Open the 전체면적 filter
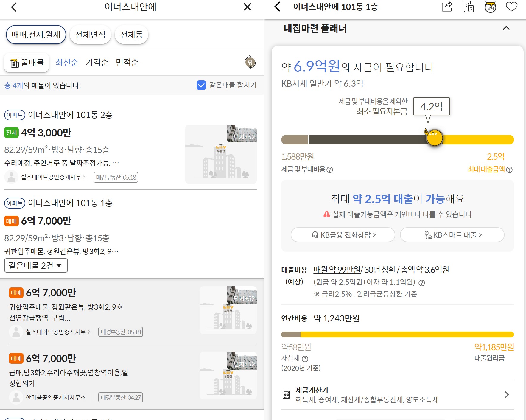Image resolution: width=526 pixels, height=420 pixels. click(90, 35)
